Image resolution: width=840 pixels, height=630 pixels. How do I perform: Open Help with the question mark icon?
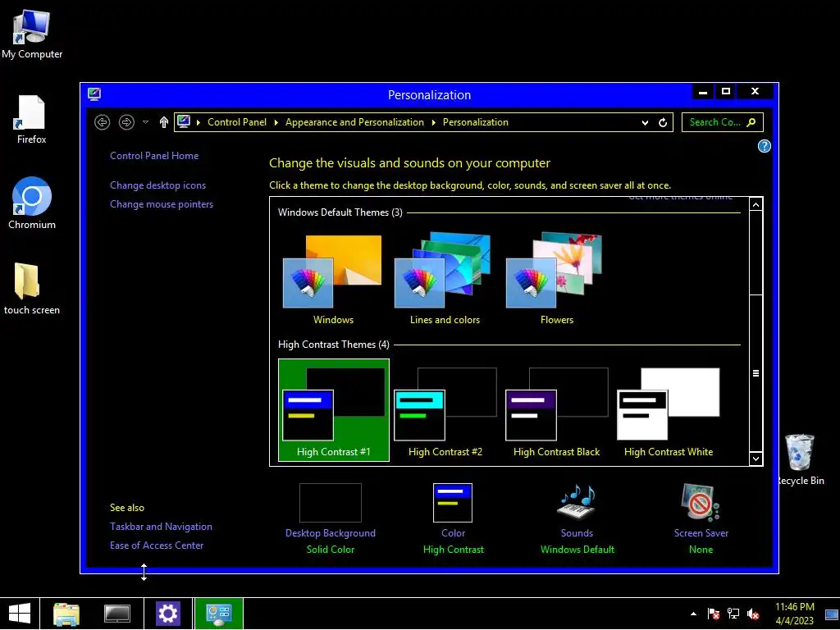[765, 146]
